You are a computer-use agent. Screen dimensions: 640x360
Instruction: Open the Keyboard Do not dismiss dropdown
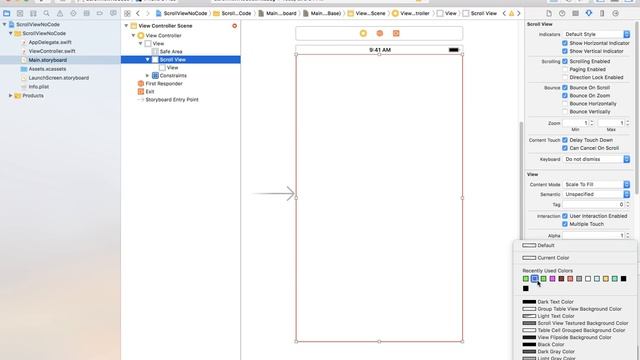pos(596,159)
